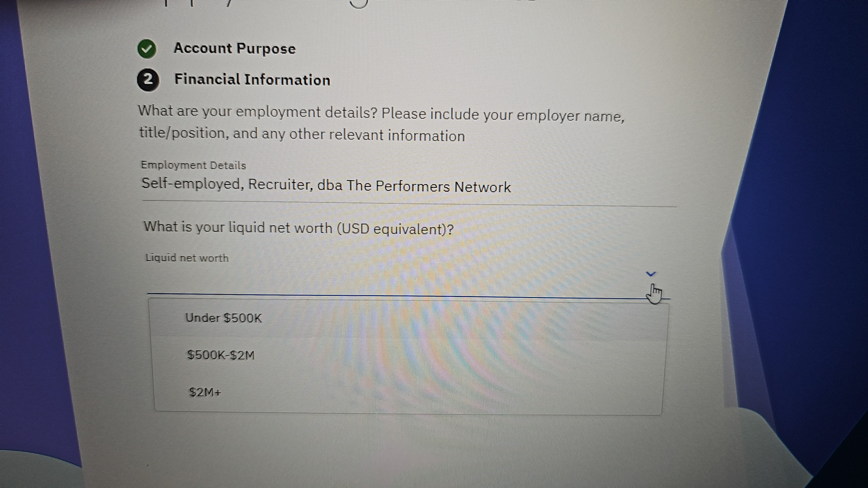
Task: Click the green checkmark beside Account Purpose
Action: [147, 49]
